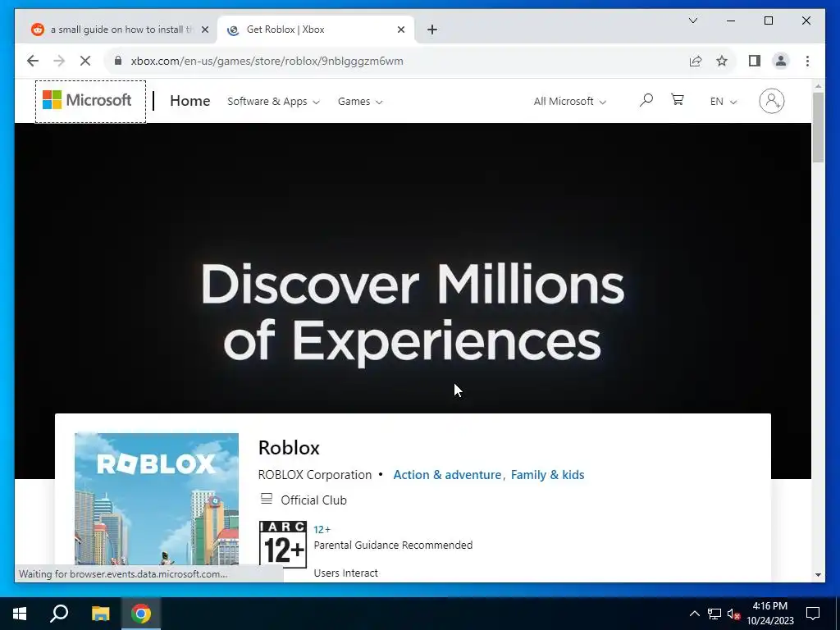
Task: Open site info via the padlock icon
Action: point(118,61)
